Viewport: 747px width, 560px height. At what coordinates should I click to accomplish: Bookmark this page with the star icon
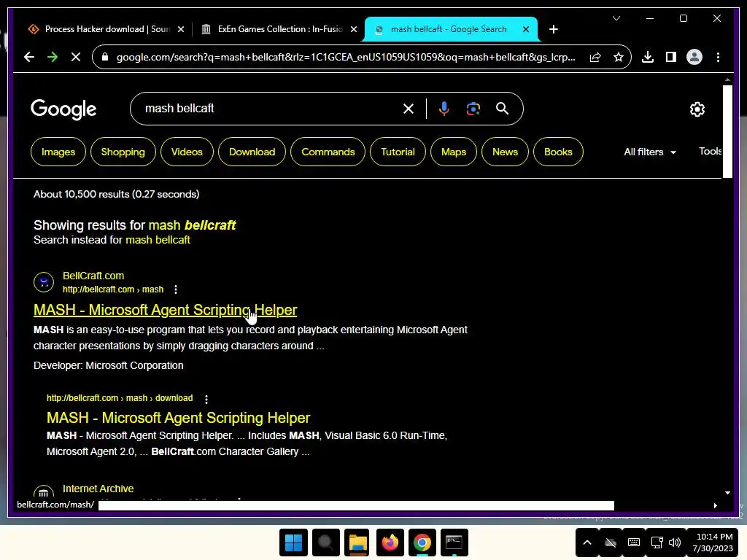[x=619, y=57]
